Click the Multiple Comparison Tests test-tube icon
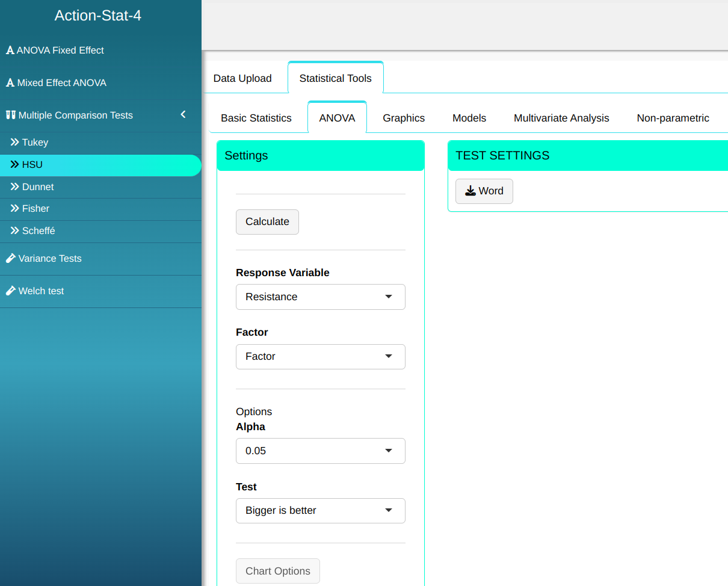 10,115
